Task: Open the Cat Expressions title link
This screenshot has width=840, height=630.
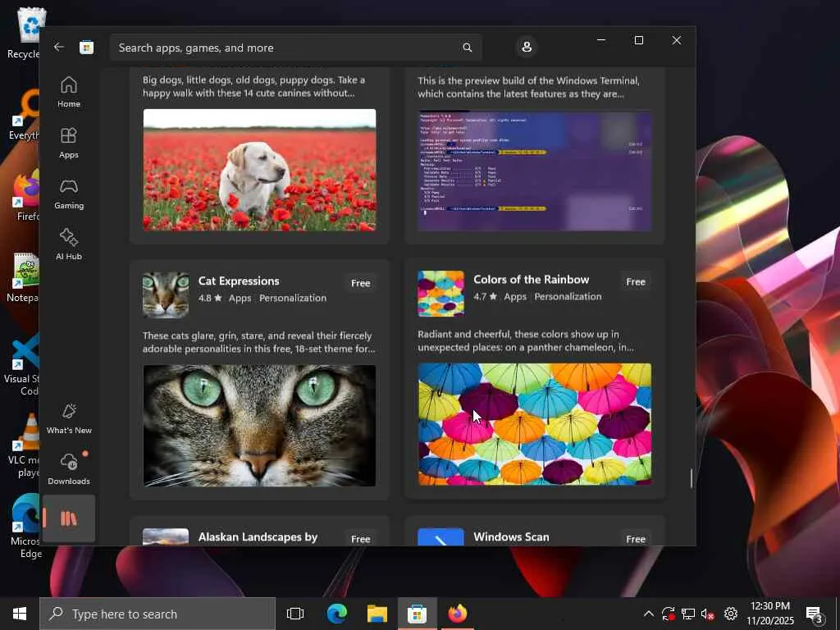Action: point(239,281)
